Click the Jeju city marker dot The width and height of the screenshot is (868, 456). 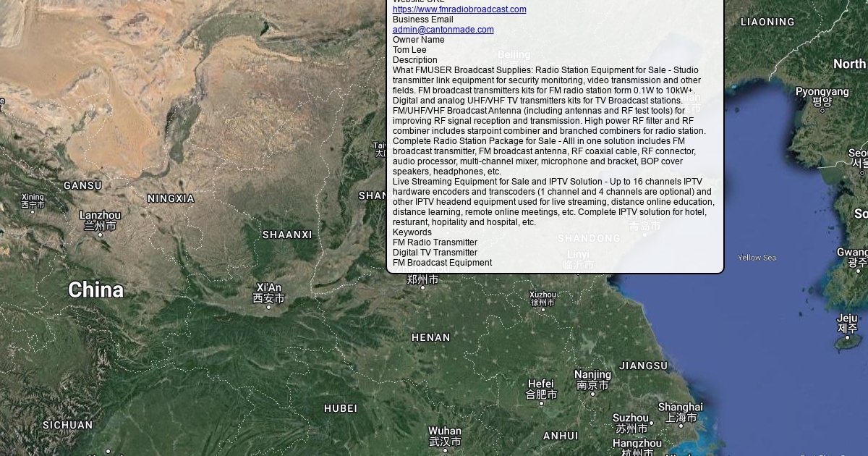point(846,337)
